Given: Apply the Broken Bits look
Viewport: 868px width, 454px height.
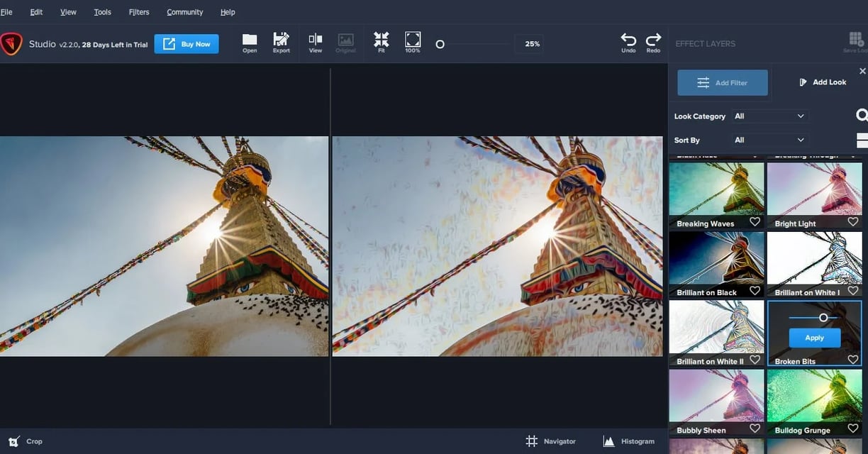Looking at the screenshot, I should pos(814,338).
